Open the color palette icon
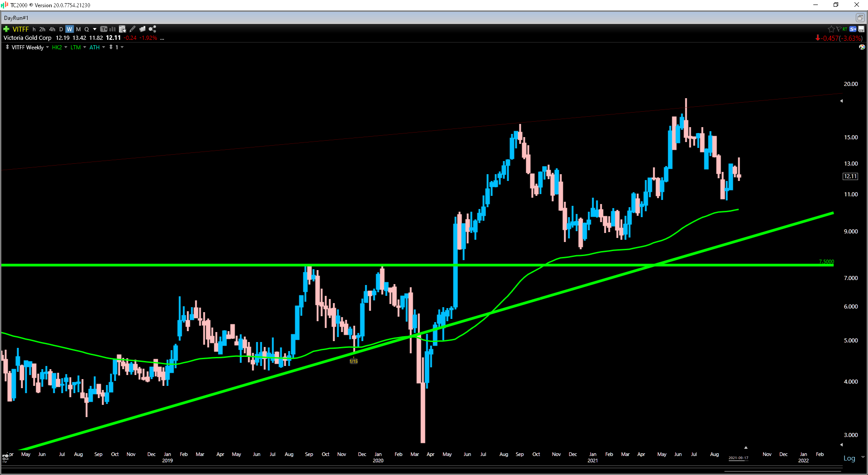 coord(862,47)
